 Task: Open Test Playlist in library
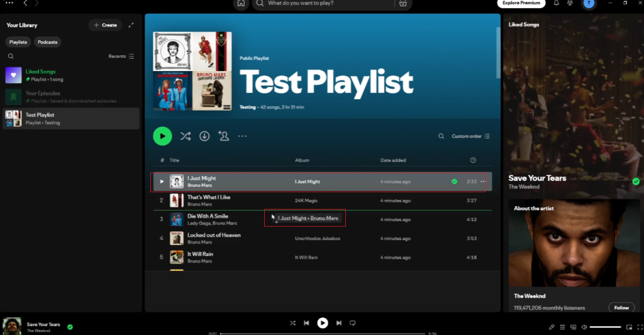[x=71, y=119]
